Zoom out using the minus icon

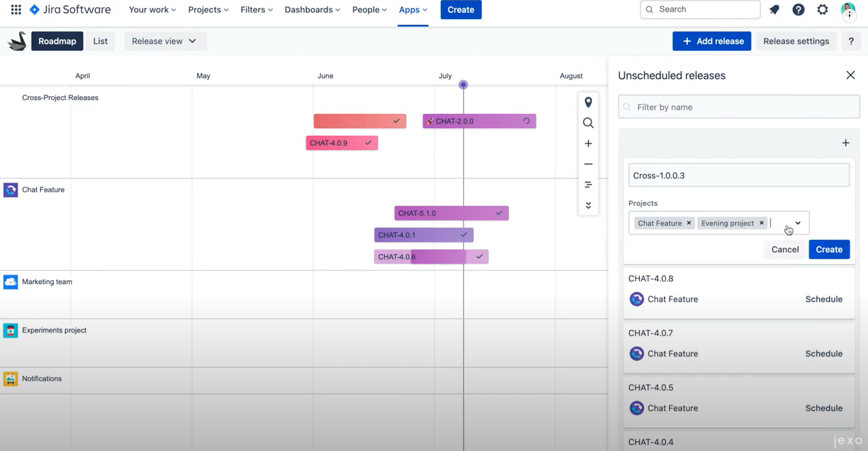pos(588,164)
